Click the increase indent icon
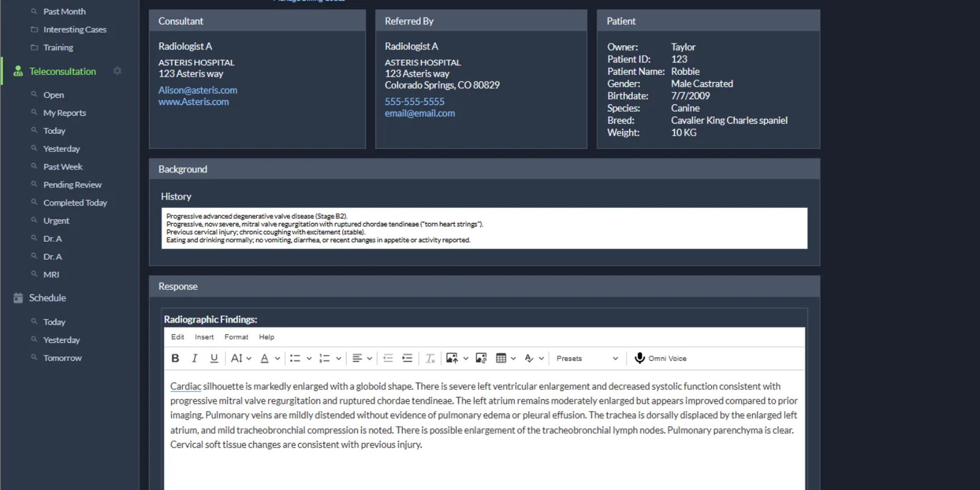The height and width of the screenshot is (490, 980). point(408,359)
